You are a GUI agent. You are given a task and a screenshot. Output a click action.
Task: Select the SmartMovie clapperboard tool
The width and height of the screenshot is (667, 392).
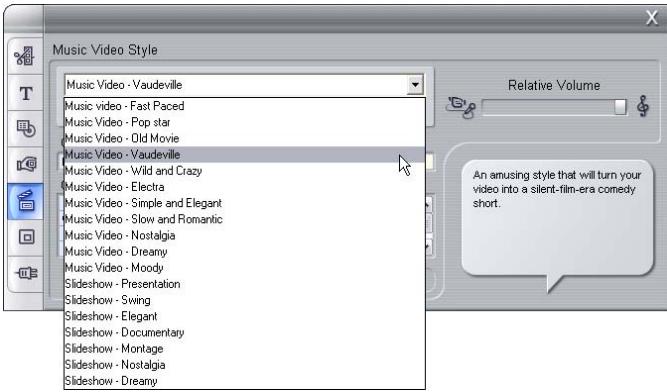tap(25, 201)
